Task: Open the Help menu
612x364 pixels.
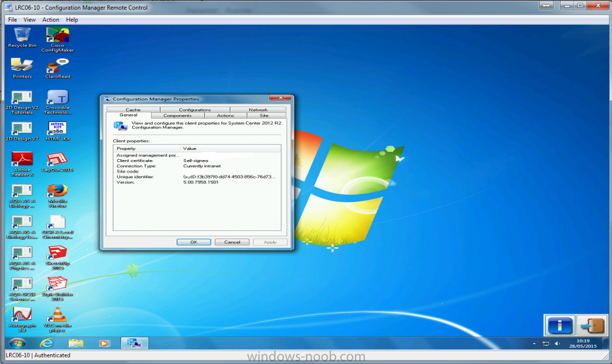Action: click(72, 19)
